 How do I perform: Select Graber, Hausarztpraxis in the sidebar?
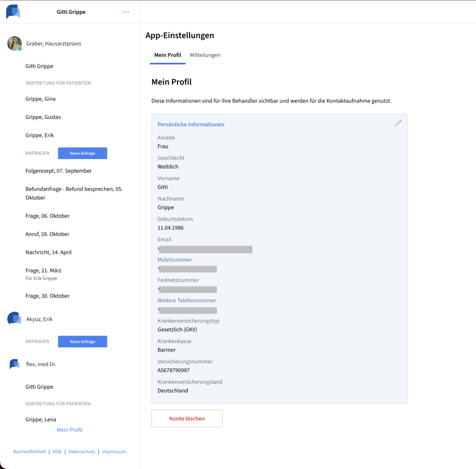[54, 44]
